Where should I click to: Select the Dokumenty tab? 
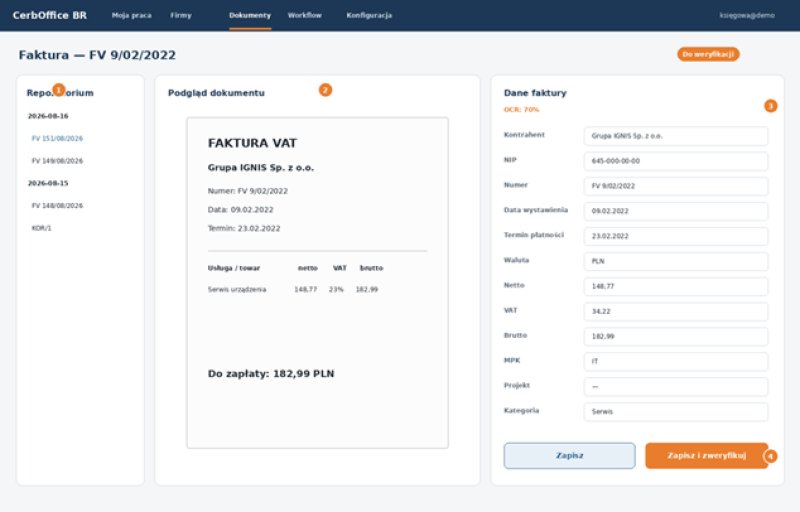[x=250, y=15]
